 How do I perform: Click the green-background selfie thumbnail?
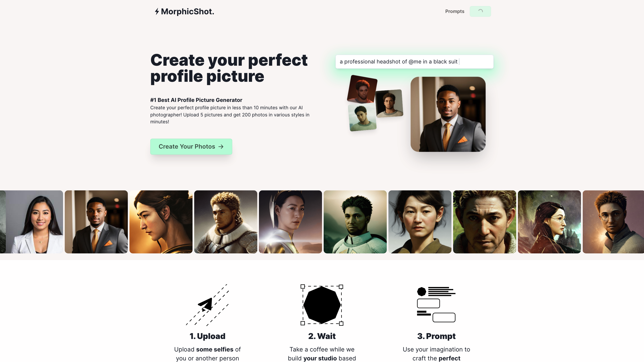362,117
